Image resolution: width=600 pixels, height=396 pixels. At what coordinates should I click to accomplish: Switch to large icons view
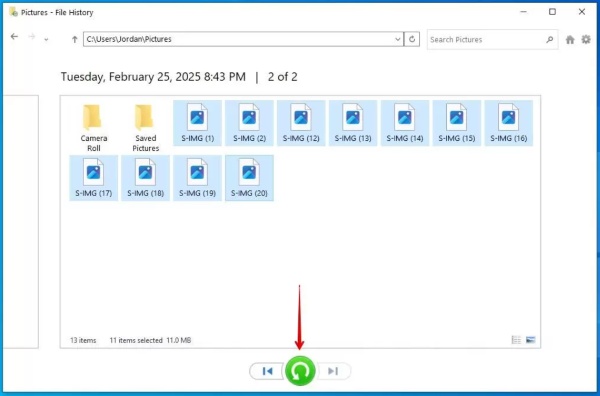tap(530, 340)
